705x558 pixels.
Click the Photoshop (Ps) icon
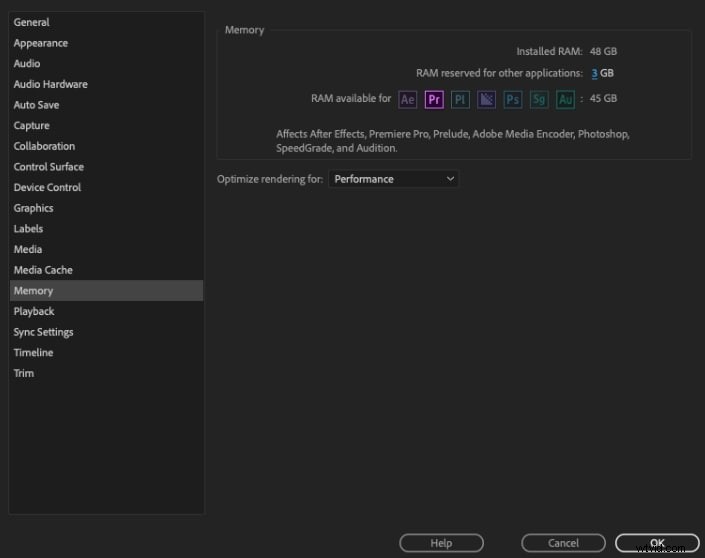point(513,99)
